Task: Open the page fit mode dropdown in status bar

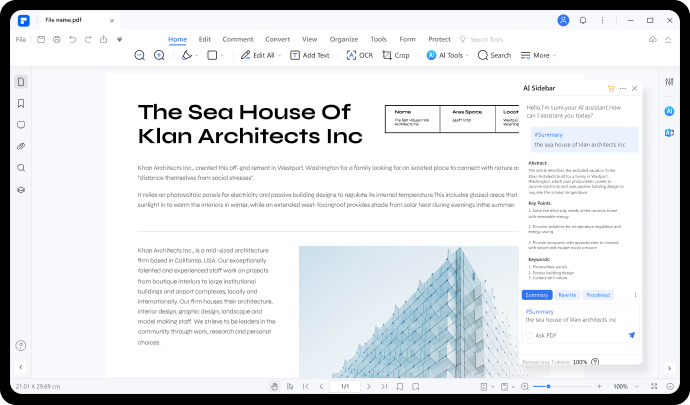Action: tap(513, 387)
